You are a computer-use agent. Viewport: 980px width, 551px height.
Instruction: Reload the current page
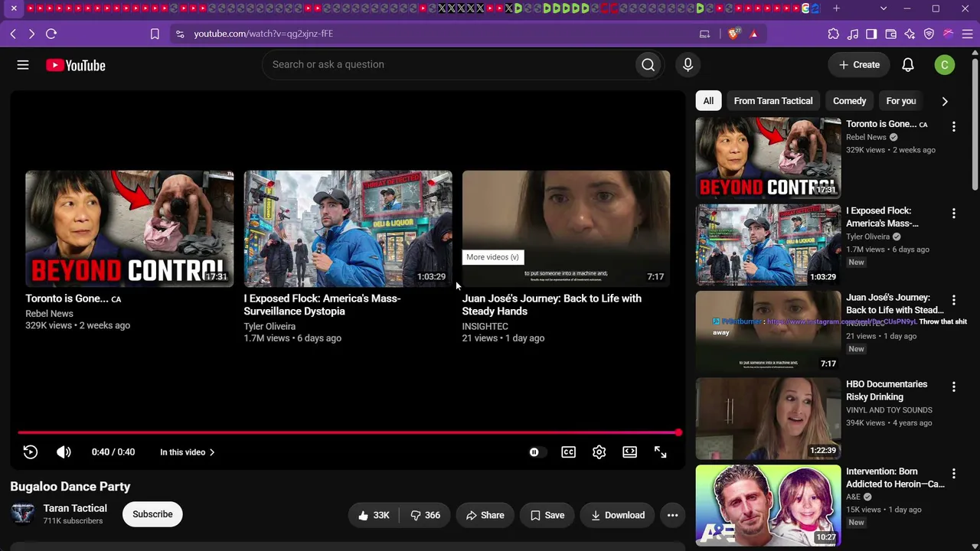coord(51,34)
